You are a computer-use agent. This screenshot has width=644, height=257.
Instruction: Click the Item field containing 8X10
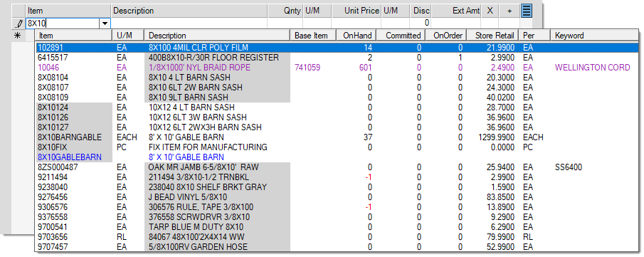(x=63, y=23)
